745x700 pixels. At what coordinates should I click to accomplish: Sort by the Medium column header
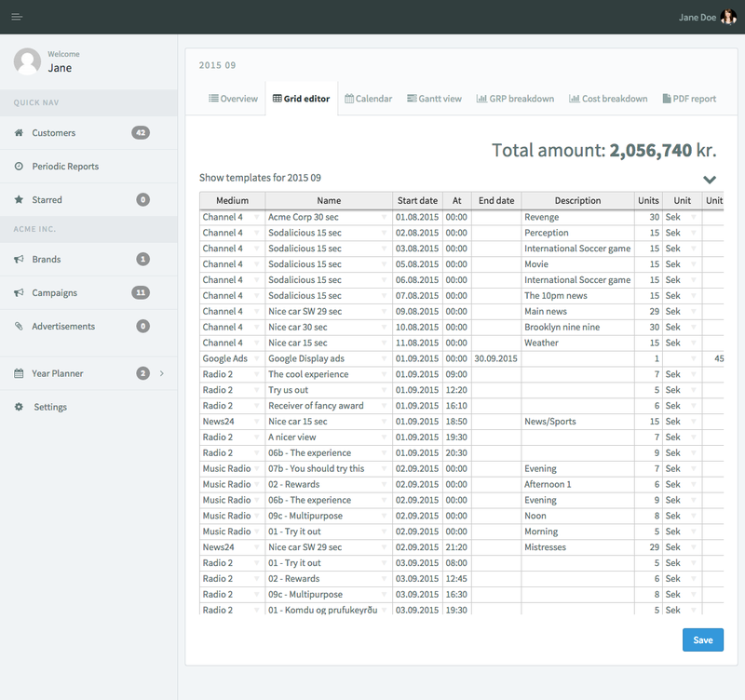[x=232, y=200]
